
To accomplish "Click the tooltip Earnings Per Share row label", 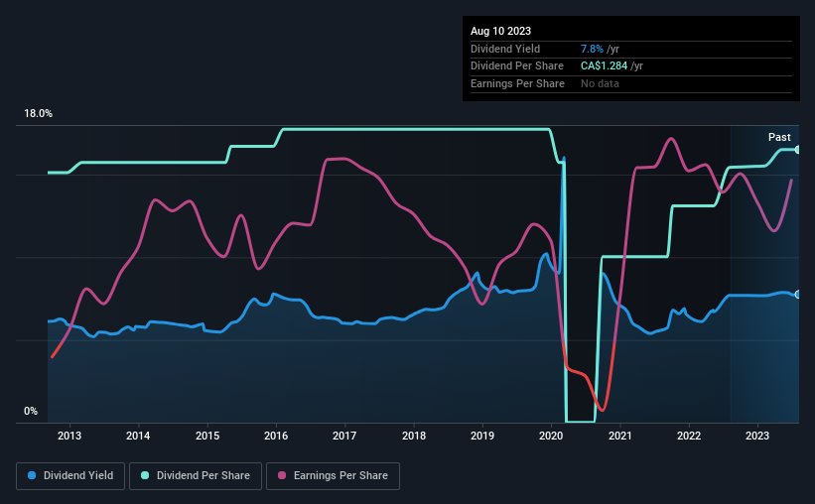I will pos(517,83).
